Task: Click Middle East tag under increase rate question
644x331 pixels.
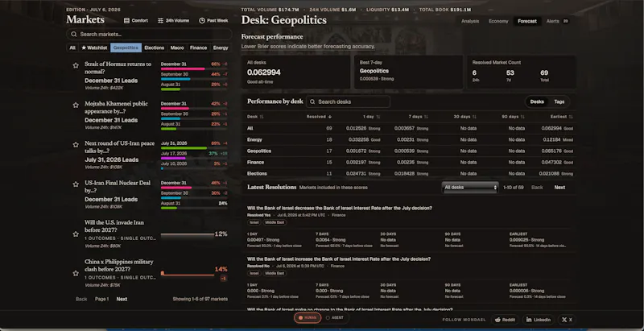Action: [275, 274]
